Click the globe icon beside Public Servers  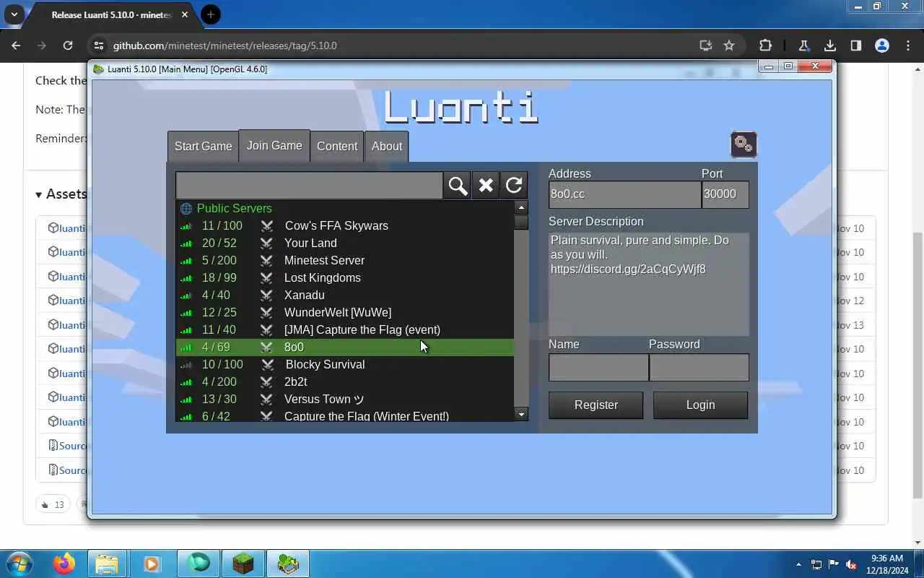click(x=186, y=209)
